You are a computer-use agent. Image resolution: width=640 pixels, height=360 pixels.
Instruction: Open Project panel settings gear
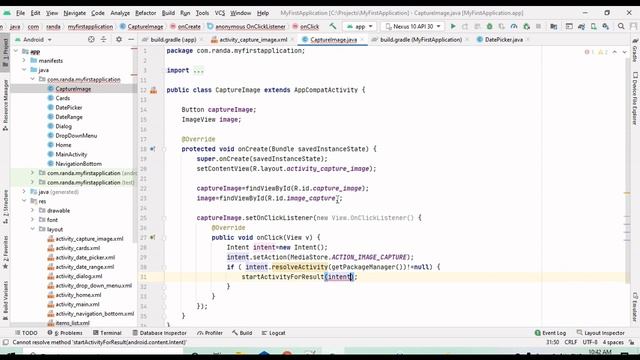click(119, 40)
